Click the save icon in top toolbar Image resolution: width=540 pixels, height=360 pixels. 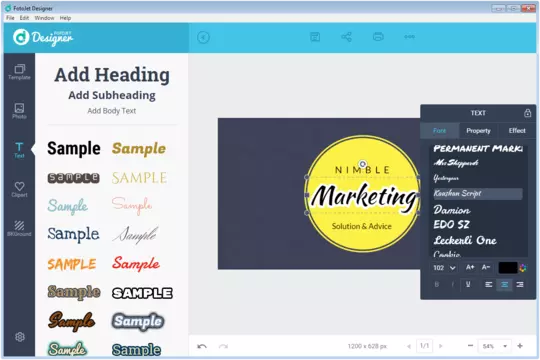point(315,37)
